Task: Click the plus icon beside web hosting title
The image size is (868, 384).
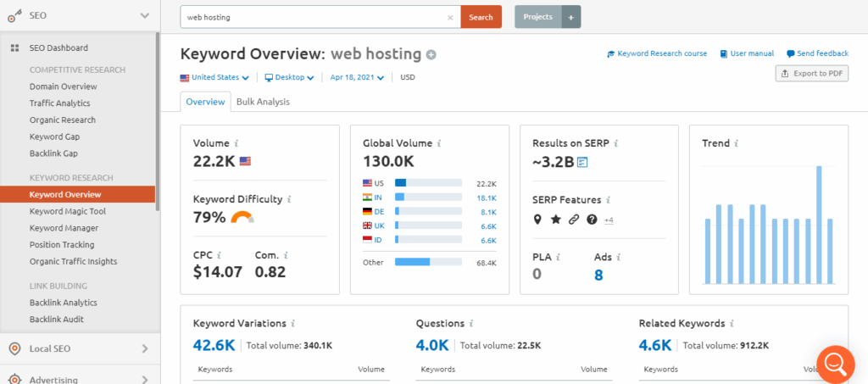Action: tap(431, 55)
